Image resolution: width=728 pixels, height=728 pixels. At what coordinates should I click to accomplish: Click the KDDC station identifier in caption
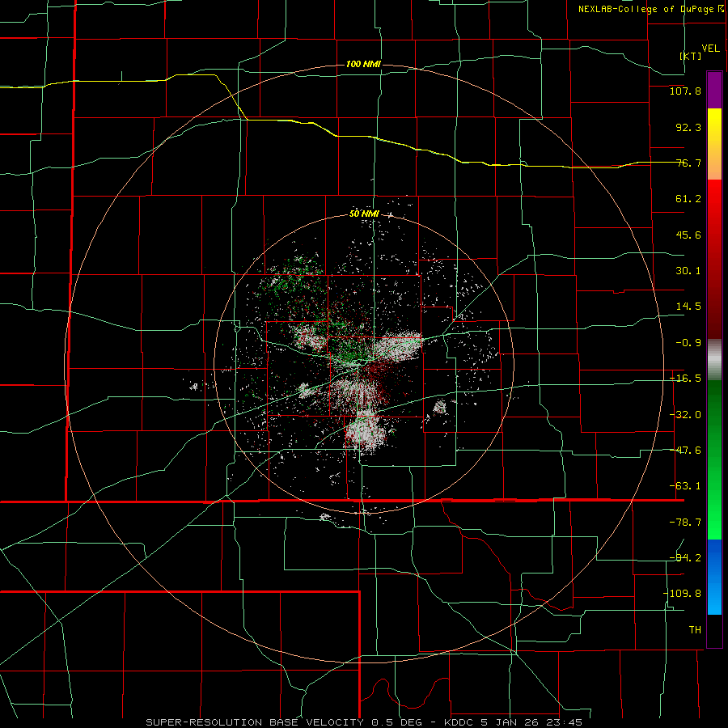click(x=460, y=722)
